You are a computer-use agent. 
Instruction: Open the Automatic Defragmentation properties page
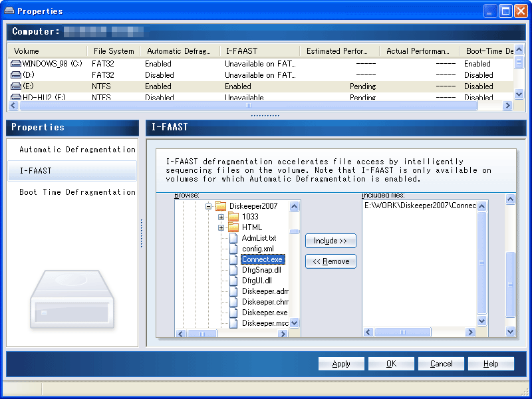[x=77, y=150]
